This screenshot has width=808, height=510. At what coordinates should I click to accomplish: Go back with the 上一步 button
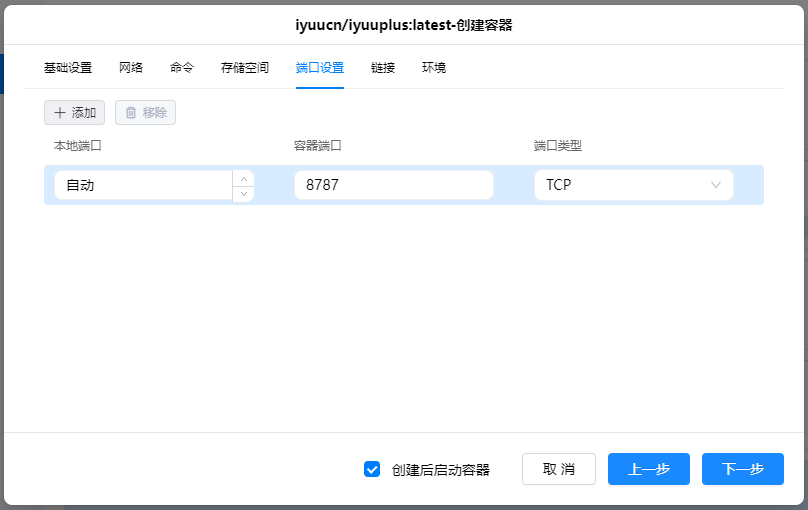(x=649, y=469)
